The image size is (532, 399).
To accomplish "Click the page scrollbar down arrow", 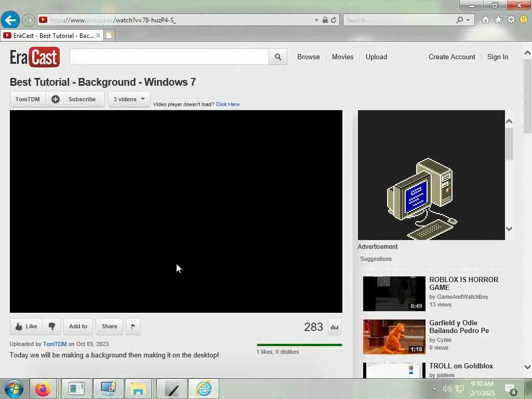I will [527, 367].
